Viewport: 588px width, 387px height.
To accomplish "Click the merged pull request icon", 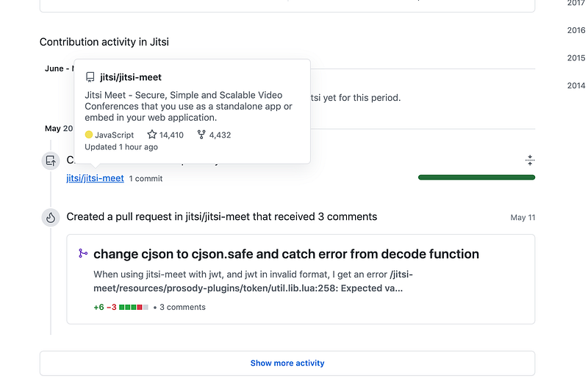I will pyautogui.click(x=83, y=253).
